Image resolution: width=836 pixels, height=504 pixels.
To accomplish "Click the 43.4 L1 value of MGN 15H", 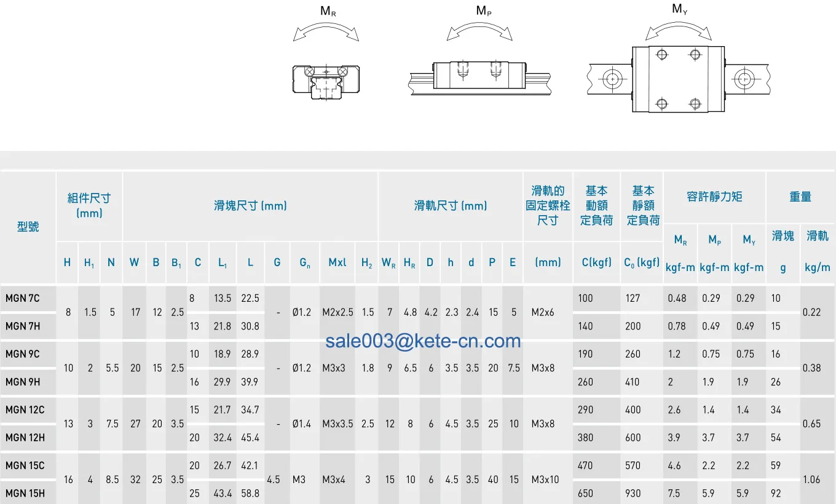I will pyautogui.click(x=223, y=493).
